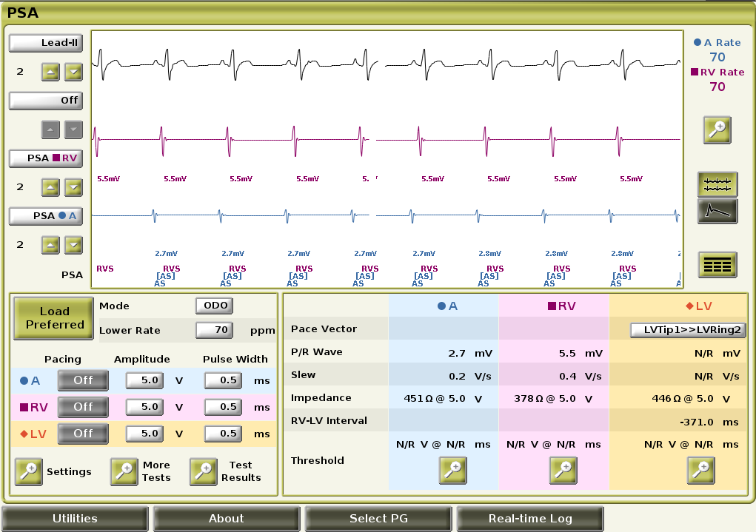Open LVTip1>>LVRing2 pace vector selector

688,330
